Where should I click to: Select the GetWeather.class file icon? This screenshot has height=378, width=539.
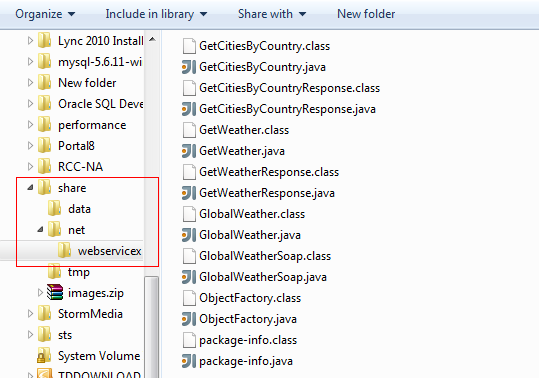point(189,130)
